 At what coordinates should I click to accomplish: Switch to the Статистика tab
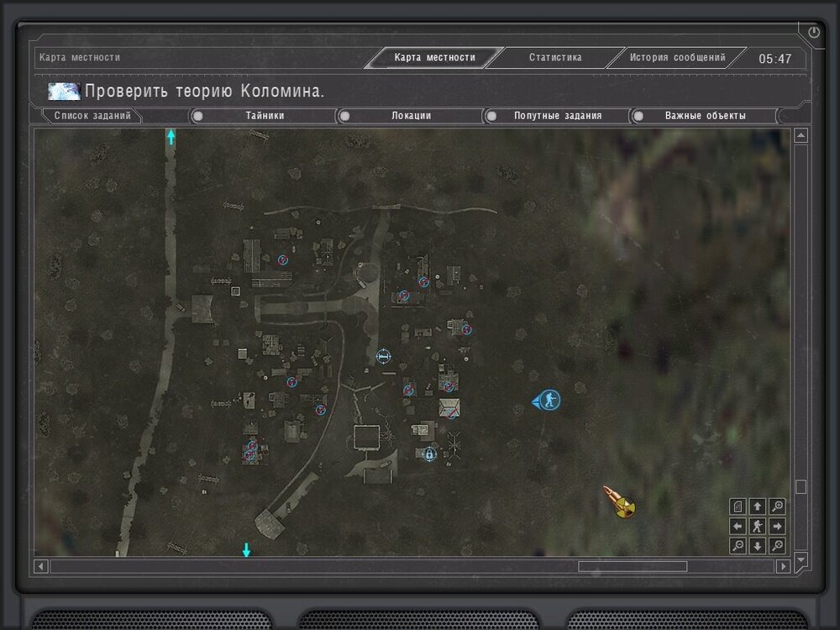555,57
